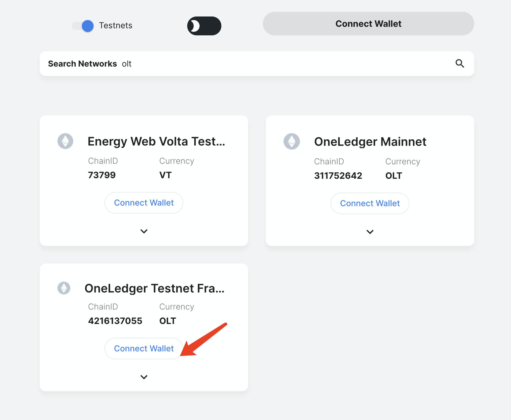Connect wallet to OneLedger Testnet Frankenstein
The image size is (511, 420).
[144, 349]
